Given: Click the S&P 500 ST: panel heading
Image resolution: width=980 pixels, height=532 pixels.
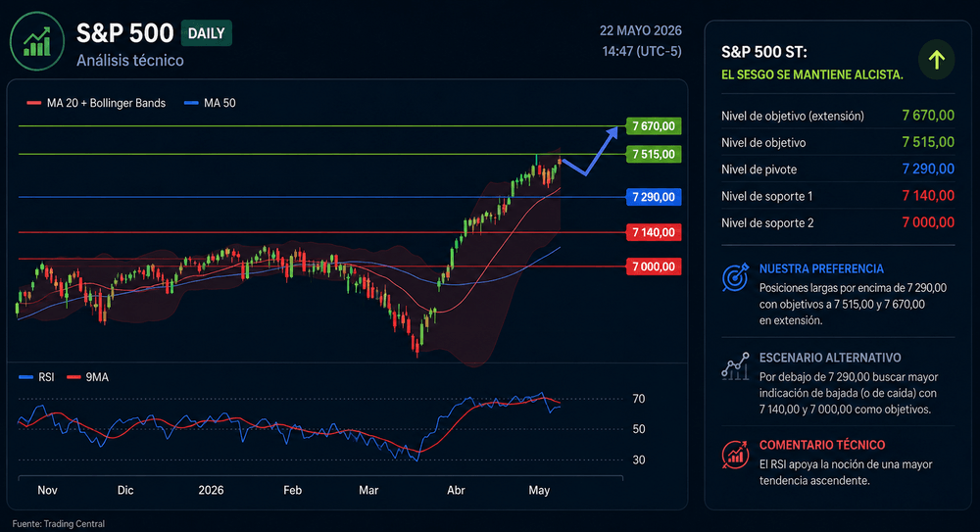Looking at the screenshot, I should click(x=763, y=52).
